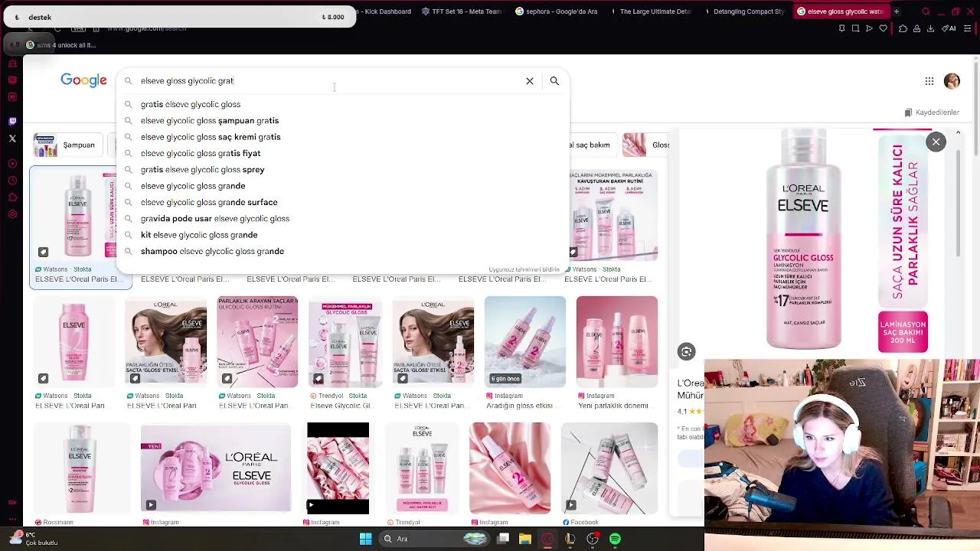Click the snapshot icon in browser toolbar

855,29
